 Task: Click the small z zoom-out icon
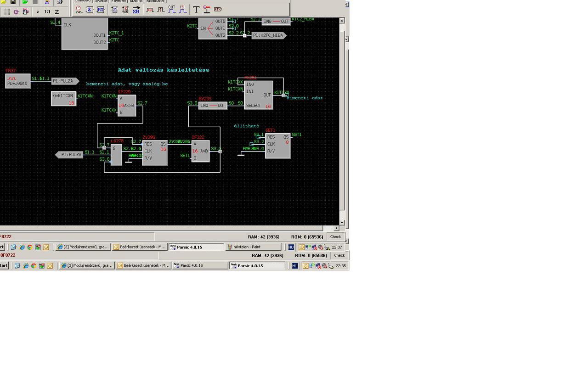point(38,12)
